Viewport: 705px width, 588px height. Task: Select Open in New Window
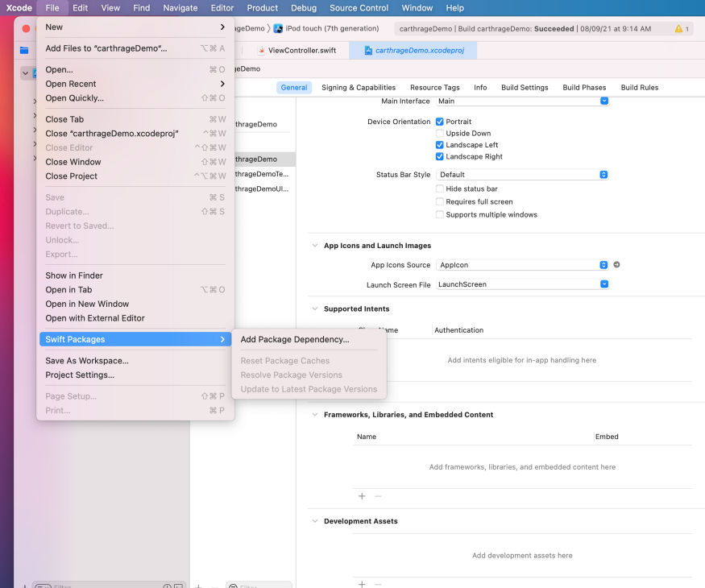tap(135, 304)
